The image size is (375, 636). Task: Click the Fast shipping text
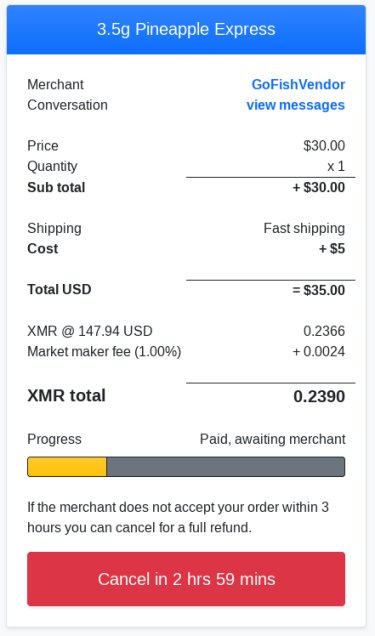pyautogui.click(x=304, y=228)
